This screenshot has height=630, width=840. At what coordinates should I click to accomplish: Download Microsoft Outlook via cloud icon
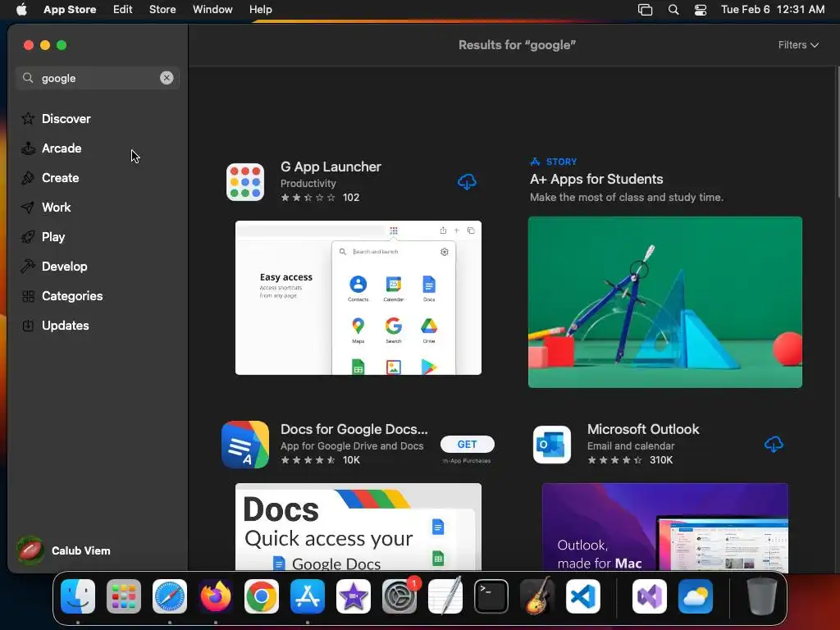pyautogui.click(x=774, y=444)
